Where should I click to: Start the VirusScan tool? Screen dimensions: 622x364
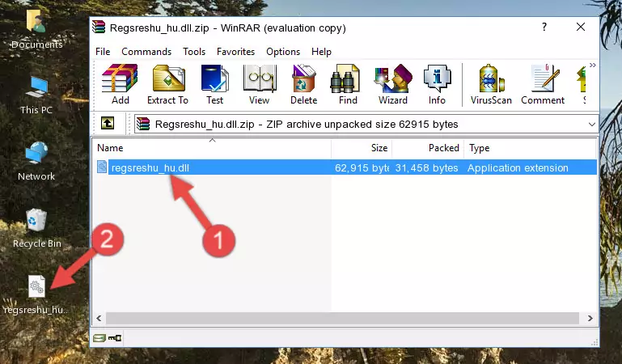pyautogui.click(x=491, y=84)
